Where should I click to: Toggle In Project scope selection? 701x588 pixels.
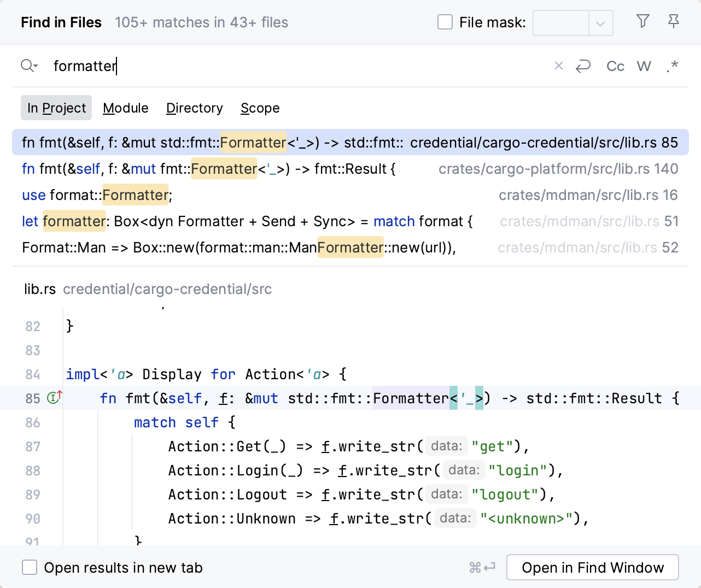[x=56, y=108]
